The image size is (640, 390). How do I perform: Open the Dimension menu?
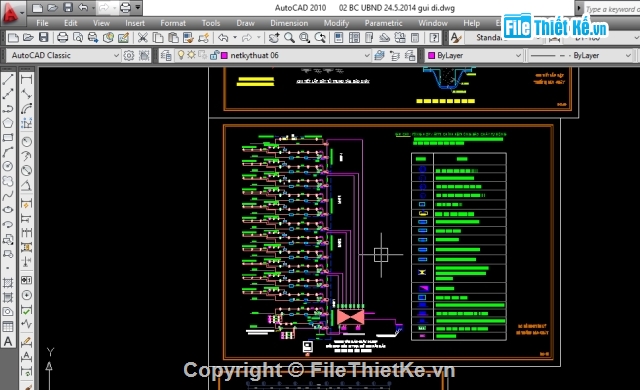tap(289, 23)
